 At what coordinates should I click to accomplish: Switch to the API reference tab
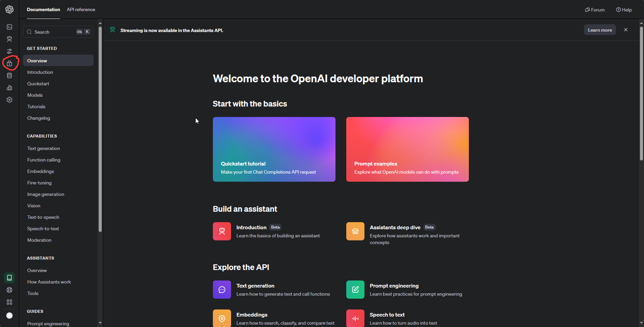coord(81,9)
